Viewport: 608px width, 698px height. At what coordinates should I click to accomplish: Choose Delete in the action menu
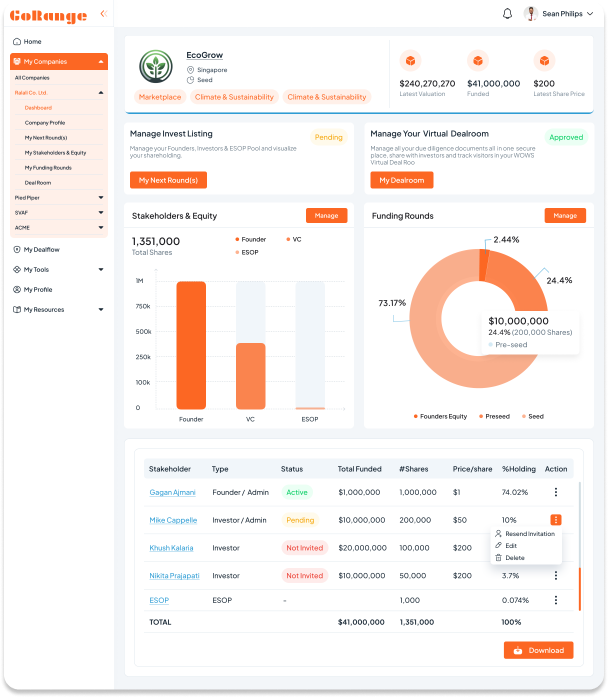coord(514,558)
